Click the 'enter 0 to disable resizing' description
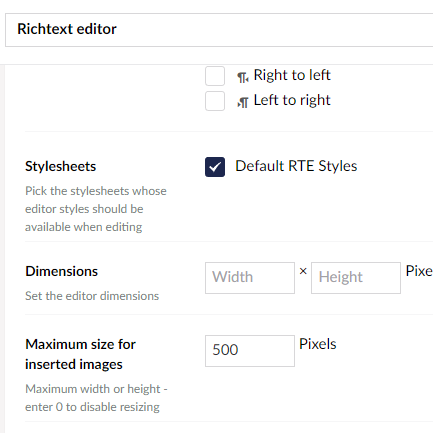The width and height of the screenshot is (433, 433). tap(92, 407)
